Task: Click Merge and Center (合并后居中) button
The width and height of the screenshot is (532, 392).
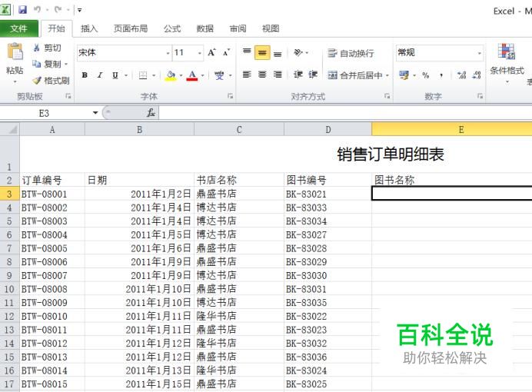Action: (355, 75)
